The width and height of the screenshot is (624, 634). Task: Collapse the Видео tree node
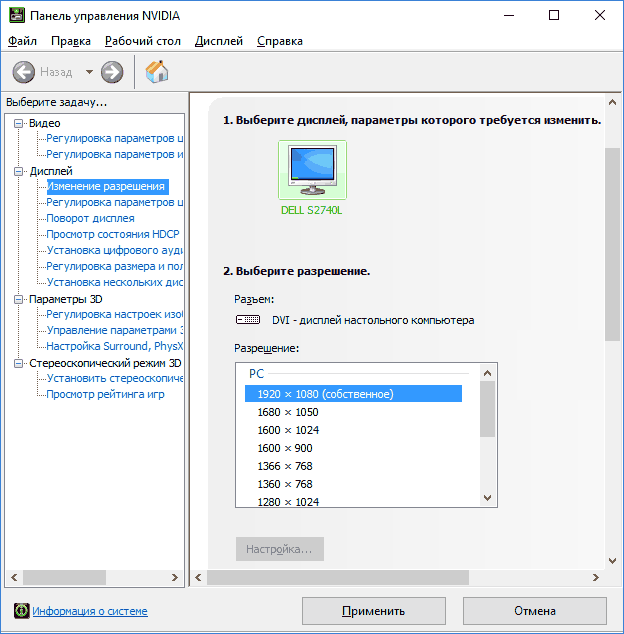tap(18, 123)
